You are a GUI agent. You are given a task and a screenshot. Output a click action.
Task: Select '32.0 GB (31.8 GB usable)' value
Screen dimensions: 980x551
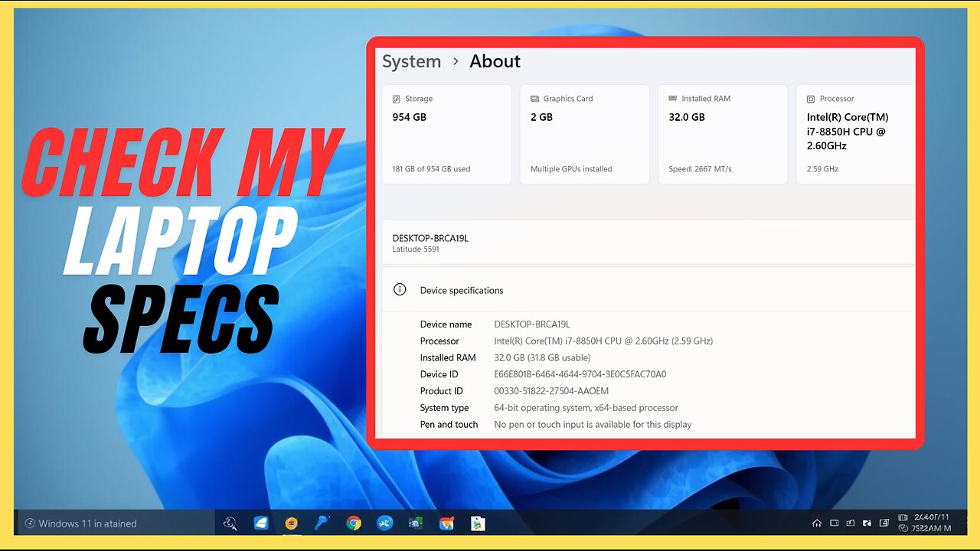tap(542, 358)
